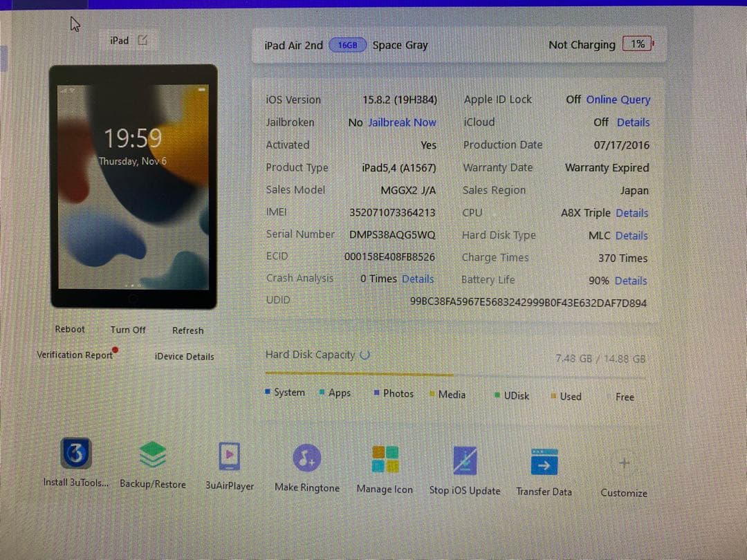Click the System legend swatch

[268, 391]
